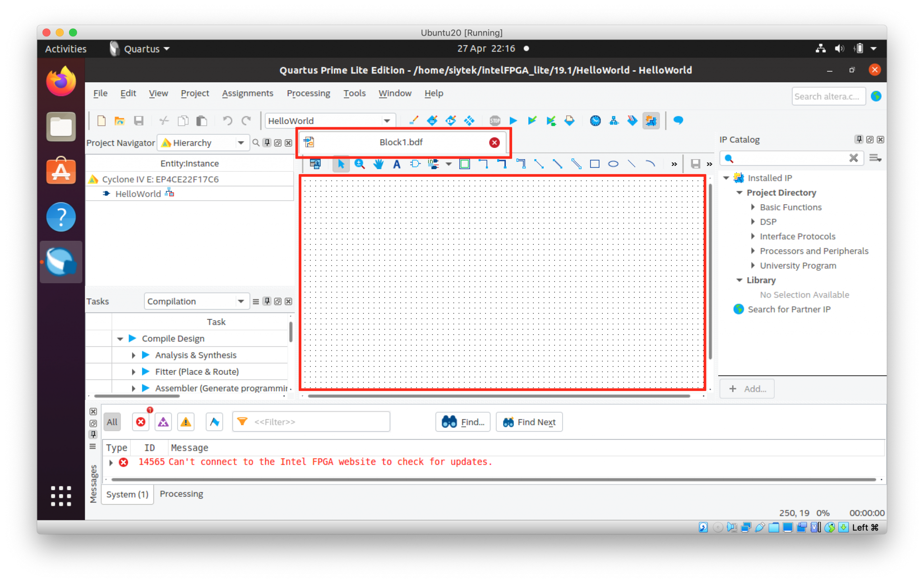Screen dimensions: 924x583
Task: Select the Zoom tool in the block editor
Action: click(x=360, y=164)
